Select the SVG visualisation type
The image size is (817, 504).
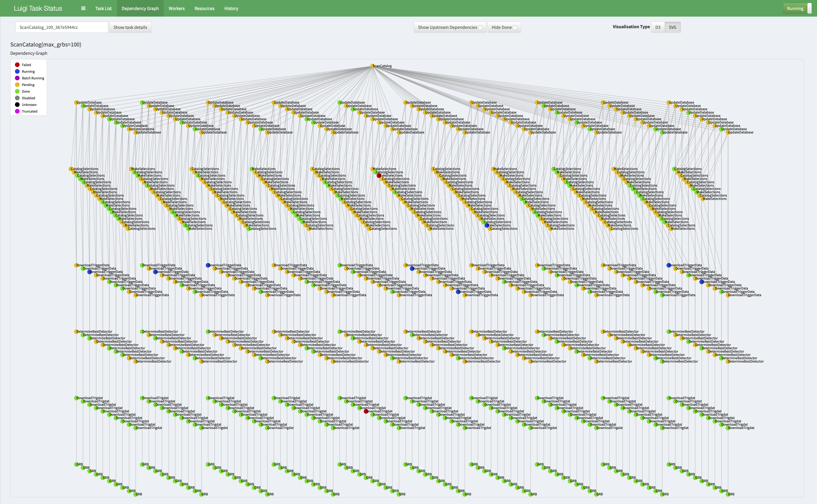click(x=672, y=27)
